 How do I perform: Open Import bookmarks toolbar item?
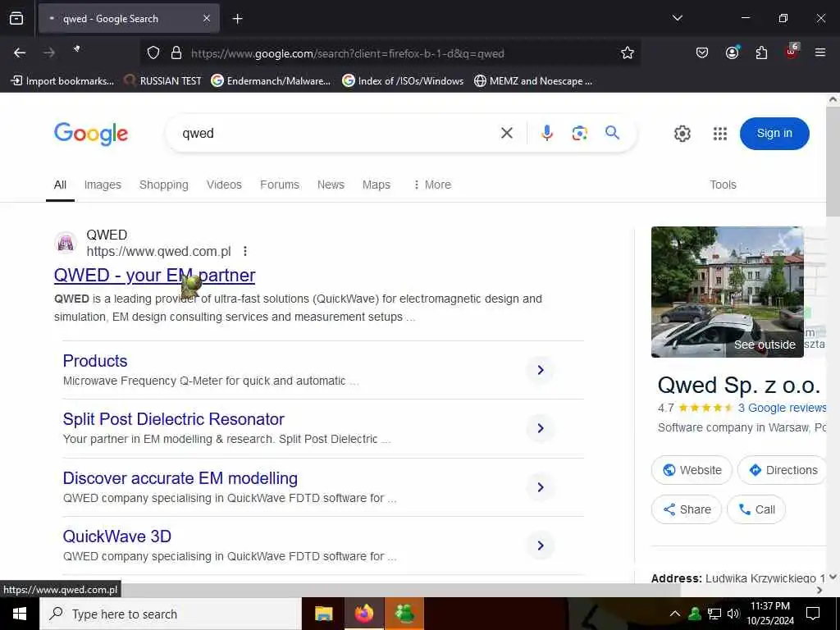(x=62, y=81)
